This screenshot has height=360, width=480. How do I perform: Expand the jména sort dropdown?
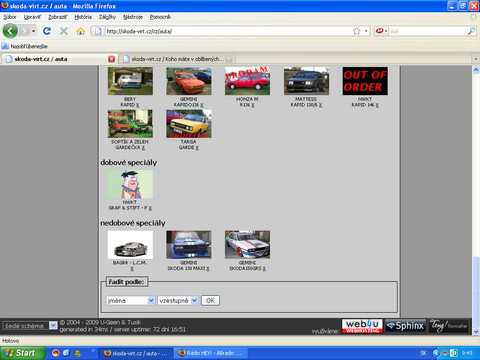click(x=131, y=300)
